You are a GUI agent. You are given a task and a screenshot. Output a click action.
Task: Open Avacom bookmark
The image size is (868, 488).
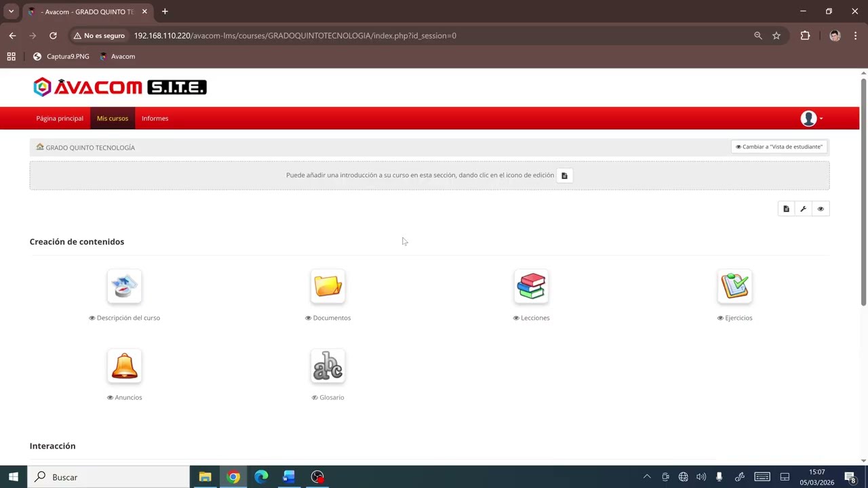(117, 56)
